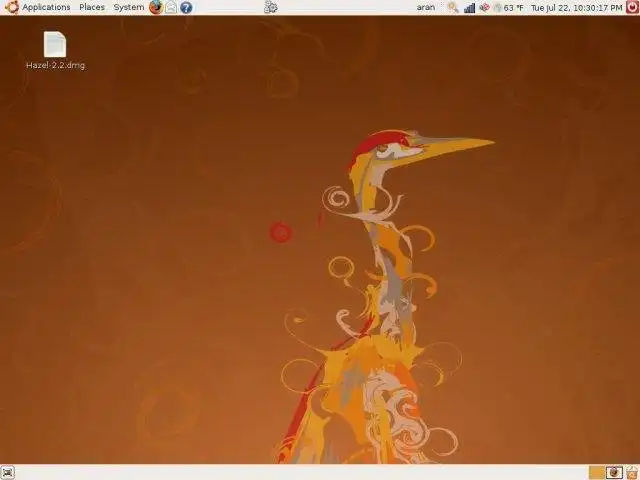Viewport: 640px width, 480px height.
Task: Select the Hazel-2.2.dmg desktop file icon
Action: pos(55,44)
